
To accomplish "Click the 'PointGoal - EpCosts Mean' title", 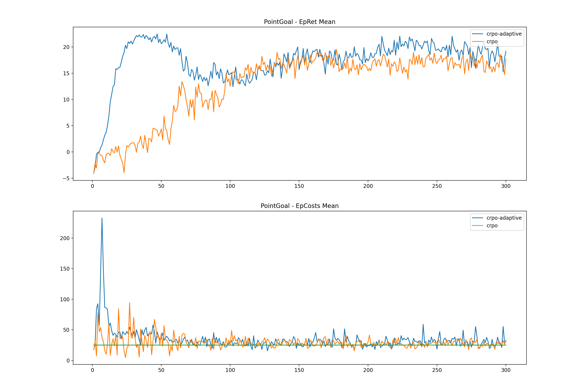I will pos(299,206).
